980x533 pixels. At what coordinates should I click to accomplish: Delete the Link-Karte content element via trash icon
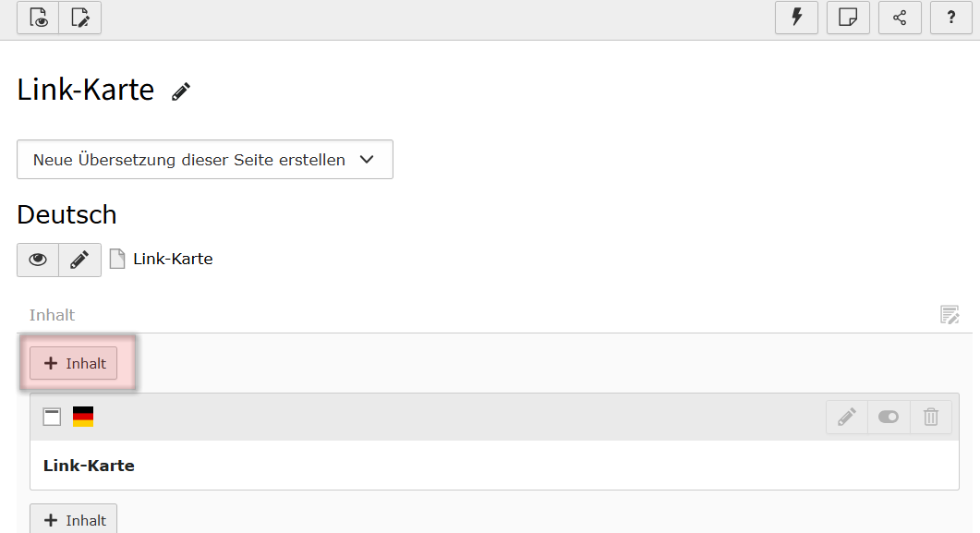click(931, 417)
